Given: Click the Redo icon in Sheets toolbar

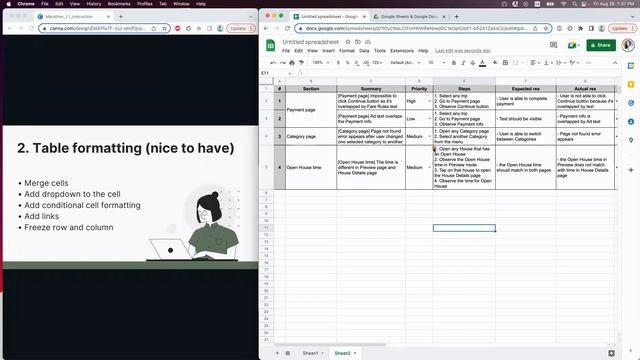Looking at the screenshot, I should [282, 63].
